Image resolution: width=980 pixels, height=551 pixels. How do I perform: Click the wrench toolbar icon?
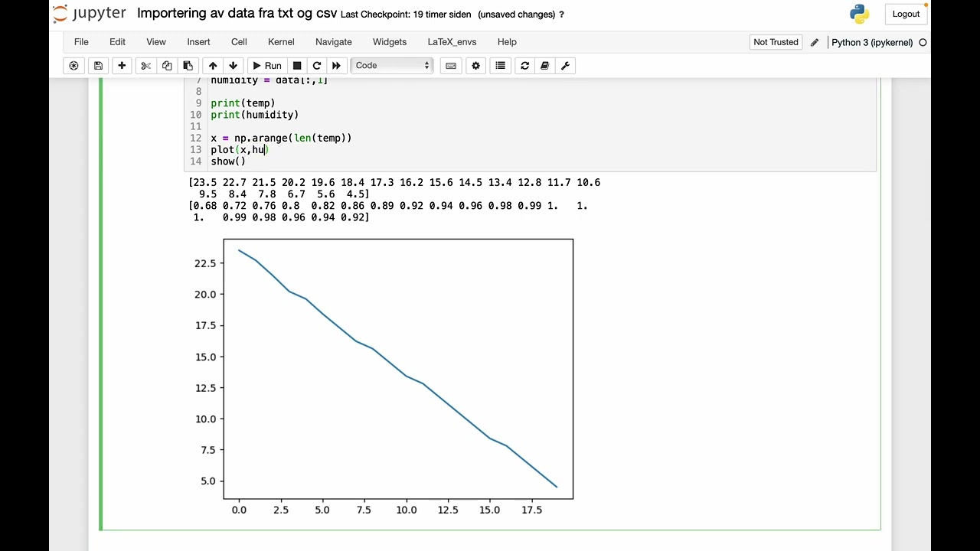pos(565,66)
